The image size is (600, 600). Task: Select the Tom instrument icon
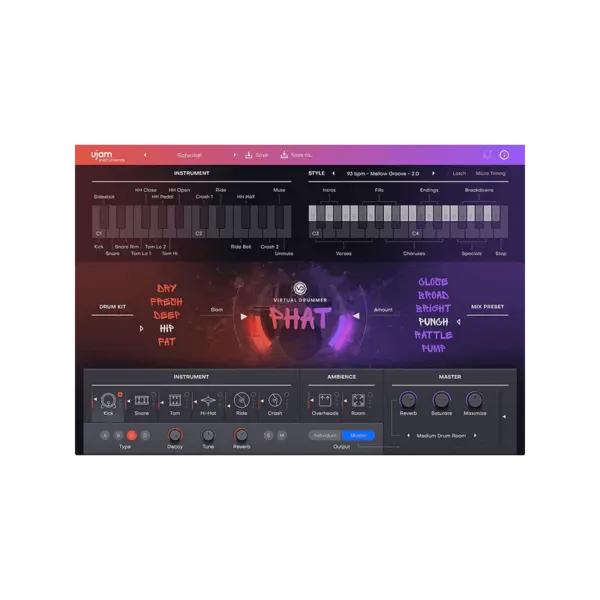[175, 401]
